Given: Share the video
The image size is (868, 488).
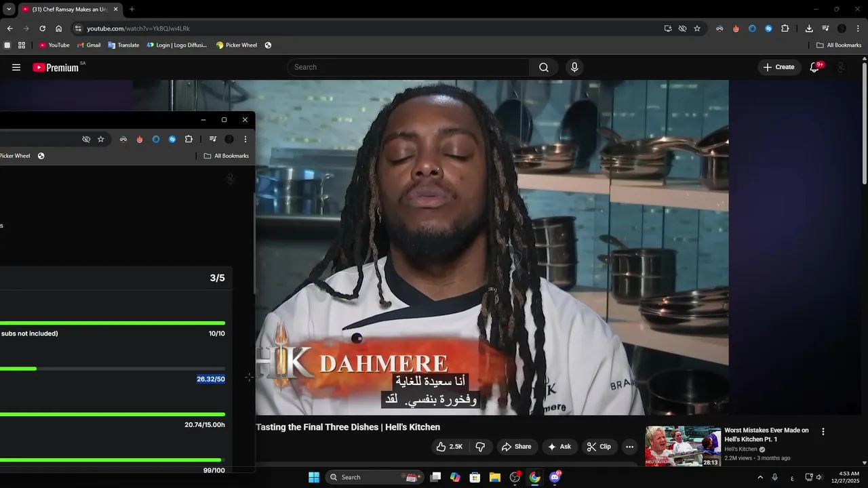Looking at the screenshot, I should point(516,447).
